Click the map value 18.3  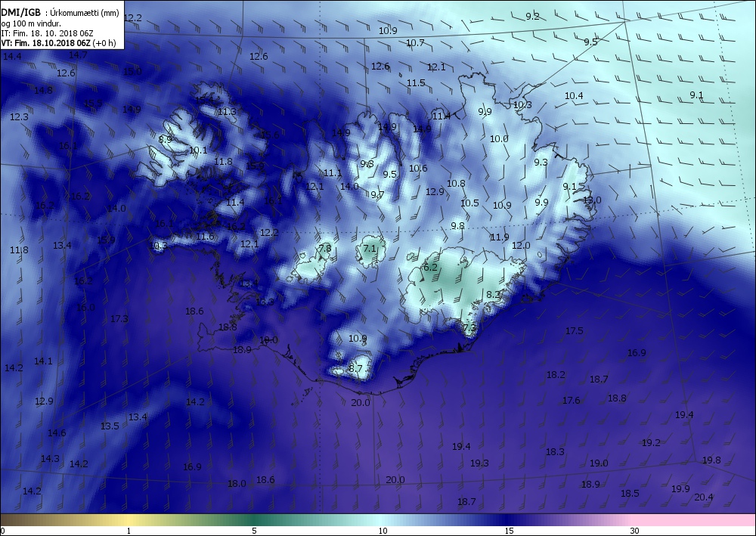[x=555, y=451]
